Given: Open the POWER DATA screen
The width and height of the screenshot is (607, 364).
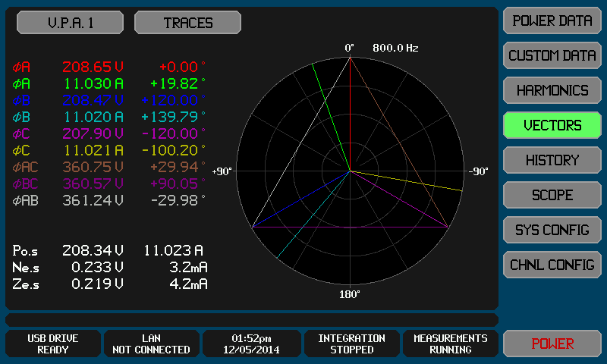Looking at the screenshot, I should point(552,21).
